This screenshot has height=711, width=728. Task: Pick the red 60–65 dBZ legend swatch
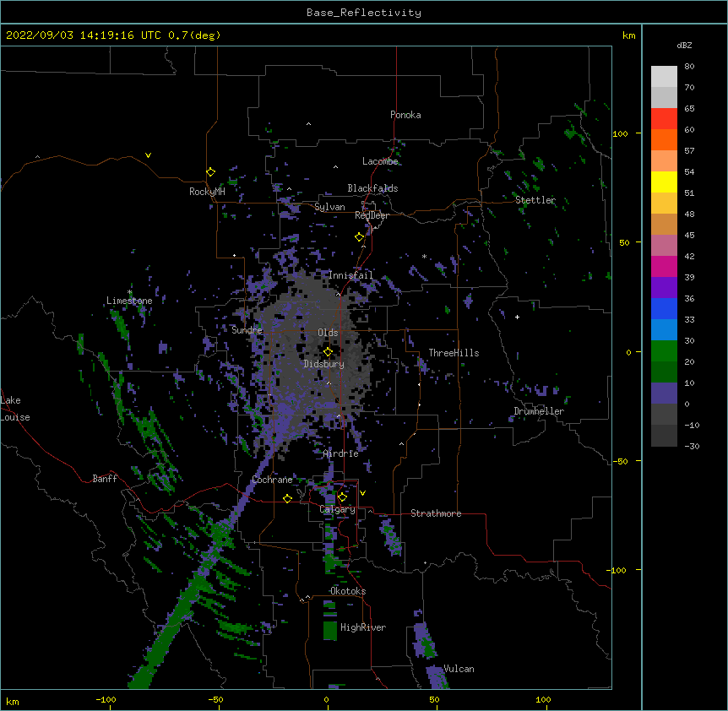[664, 119]
